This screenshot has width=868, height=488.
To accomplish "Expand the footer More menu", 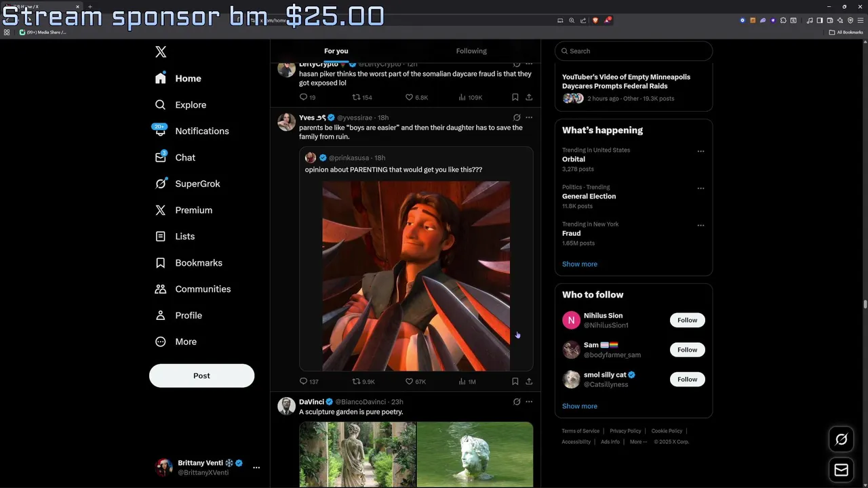I will [x=637, y=442].
